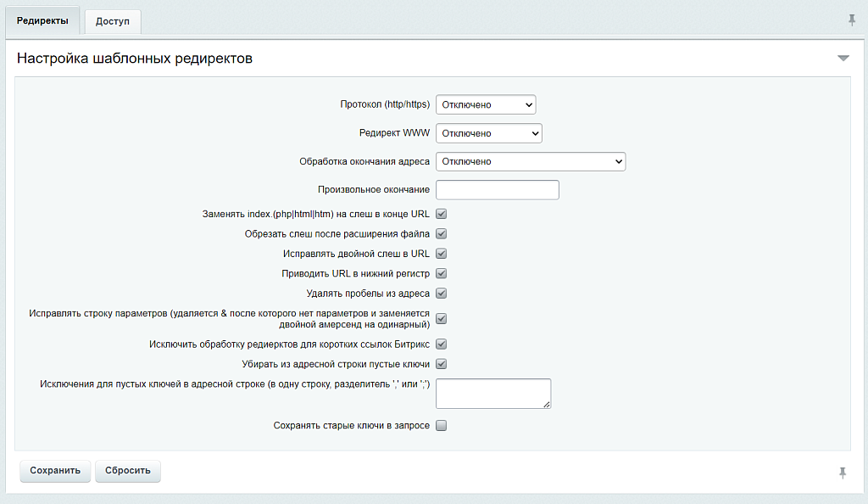Click the empty keys exceptions text area

coord(492,393)
